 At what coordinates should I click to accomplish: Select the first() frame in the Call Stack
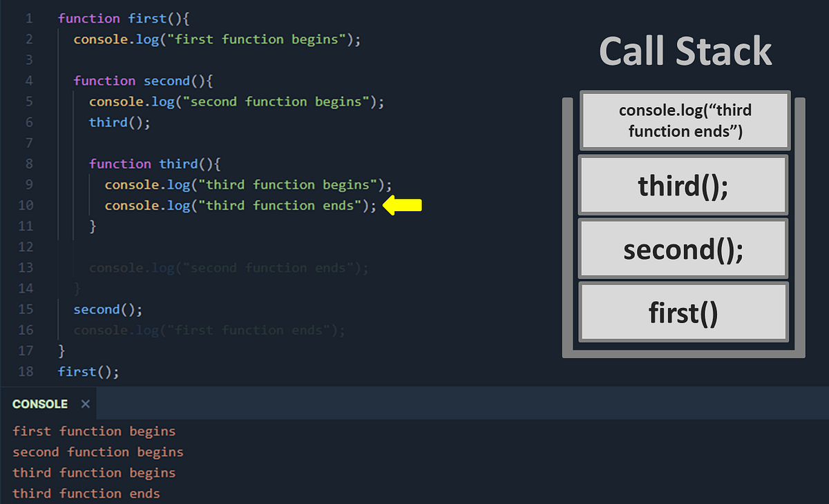click(683, 311)
